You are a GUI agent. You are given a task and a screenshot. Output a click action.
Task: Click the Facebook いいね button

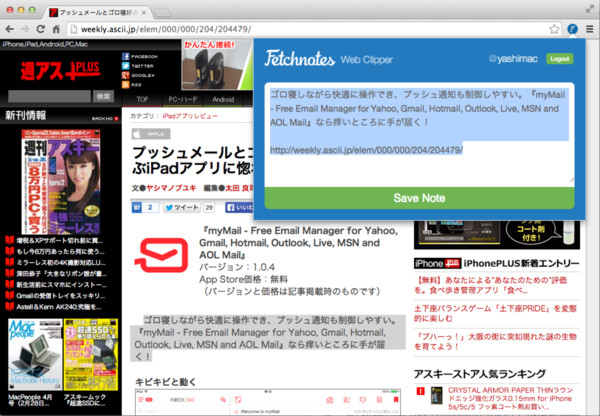click(x=240, y=207)
